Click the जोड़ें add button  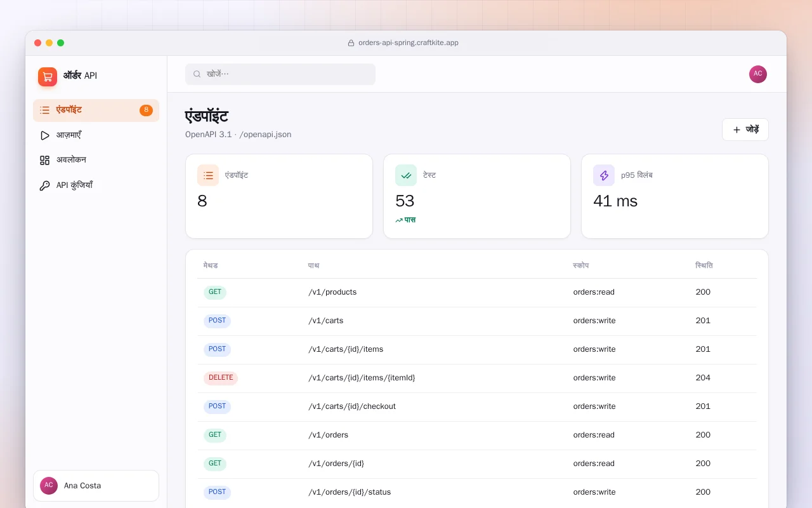coord(745,130)
